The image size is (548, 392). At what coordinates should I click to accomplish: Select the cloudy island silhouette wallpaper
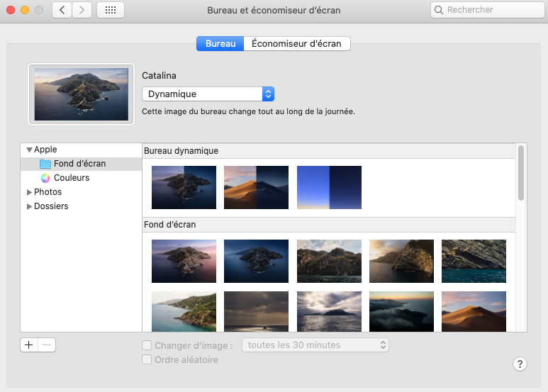(329, 311)
